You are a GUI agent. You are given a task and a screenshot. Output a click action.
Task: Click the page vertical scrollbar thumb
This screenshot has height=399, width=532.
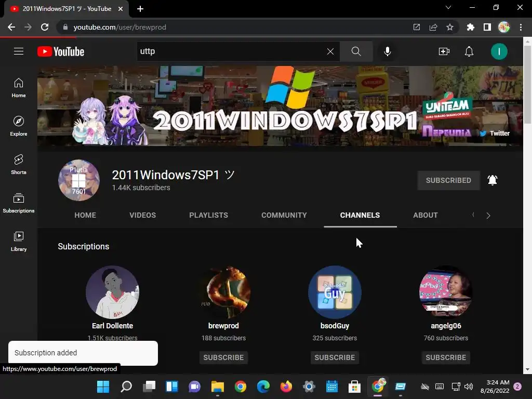(527, 84)
